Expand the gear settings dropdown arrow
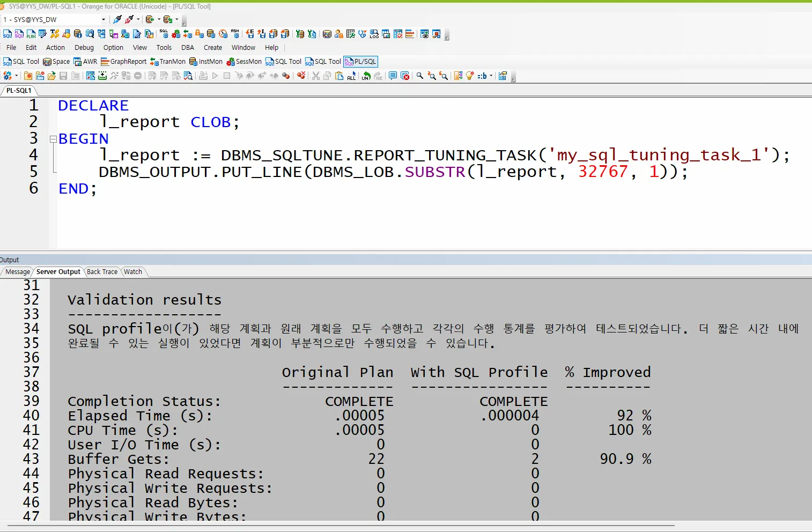 (17, 76)
